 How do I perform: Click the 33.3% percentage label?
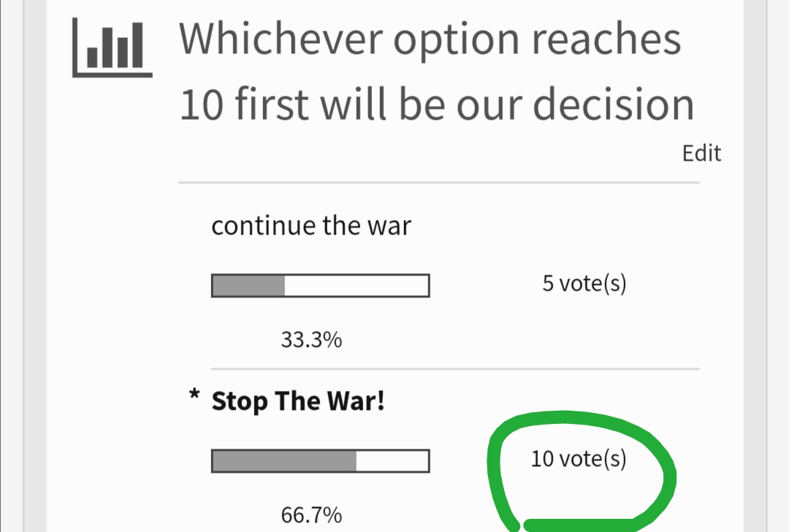pos(311,340)
